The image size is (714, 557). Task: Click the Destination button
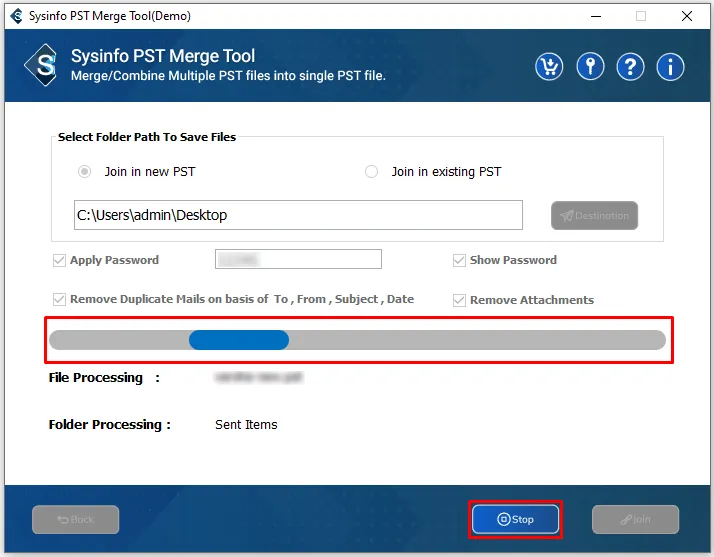[x=594, y=215]
